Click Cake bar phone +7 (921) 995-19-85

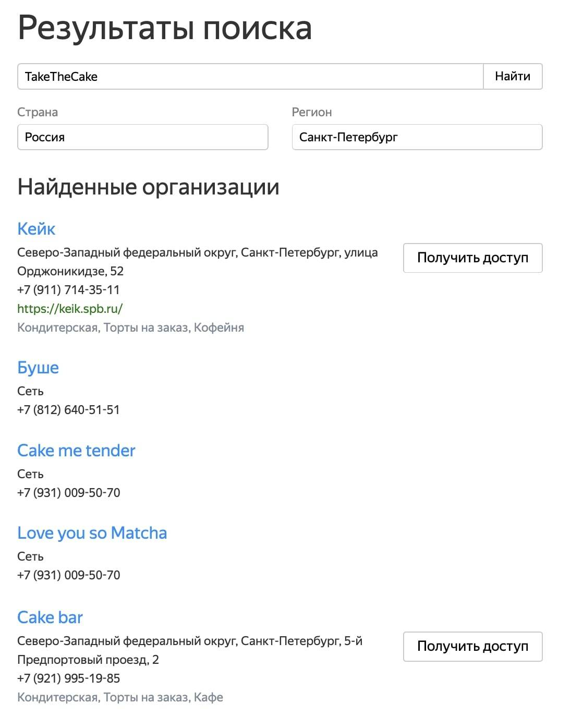(x=69, y=678)
